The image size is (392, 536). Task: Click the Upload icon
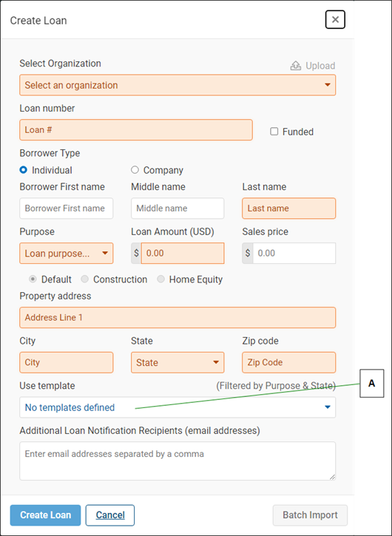tap(296, 66)
